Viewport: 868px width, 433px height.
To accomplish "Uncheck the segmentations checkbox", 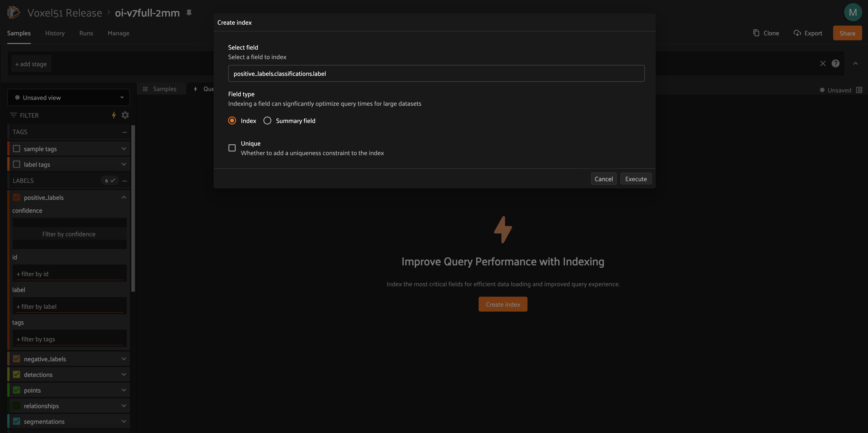I will pos(17,421).
